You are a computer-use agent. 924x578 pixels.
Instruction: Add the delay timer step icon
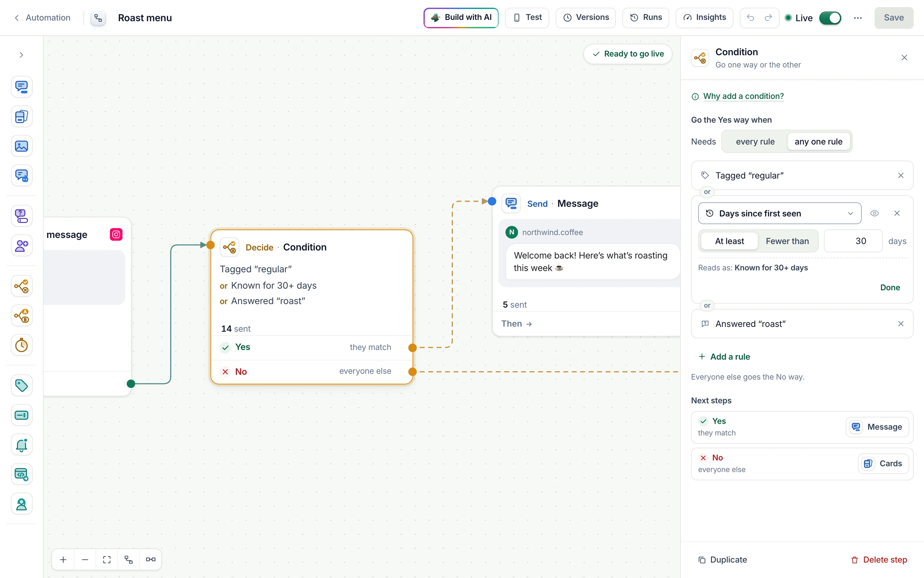point(21,345)
